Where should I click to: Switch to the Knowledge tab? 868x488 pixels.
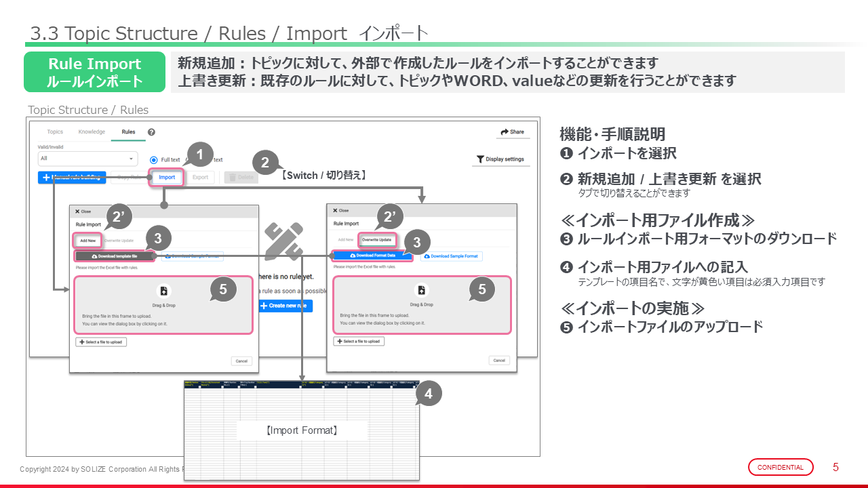[92, 132]
